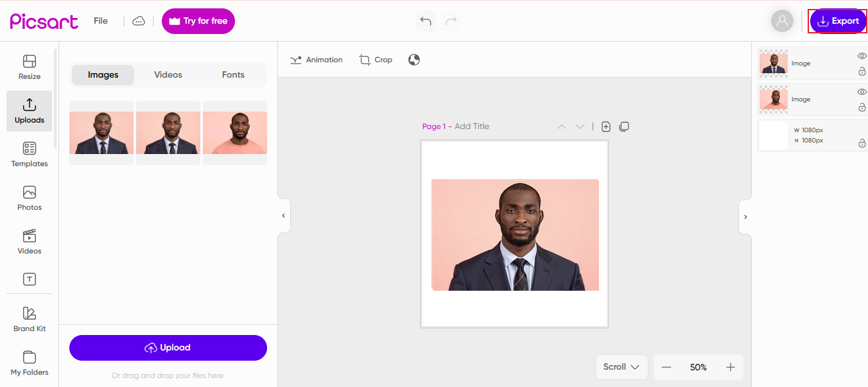Open the Resize tool
The height and width of the screenshot is (387, 868).
pos(29,67)
